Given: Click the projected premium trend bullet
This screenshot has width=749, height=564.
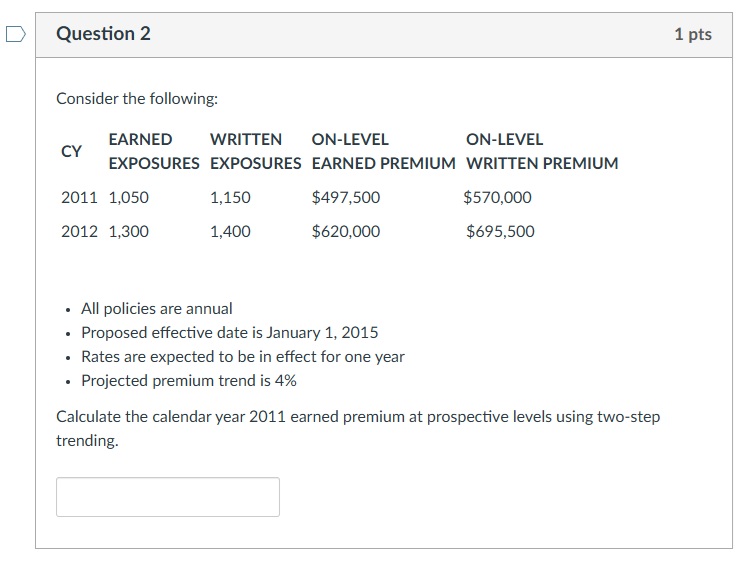Looking at the screenshot, I should click(188, 381).
